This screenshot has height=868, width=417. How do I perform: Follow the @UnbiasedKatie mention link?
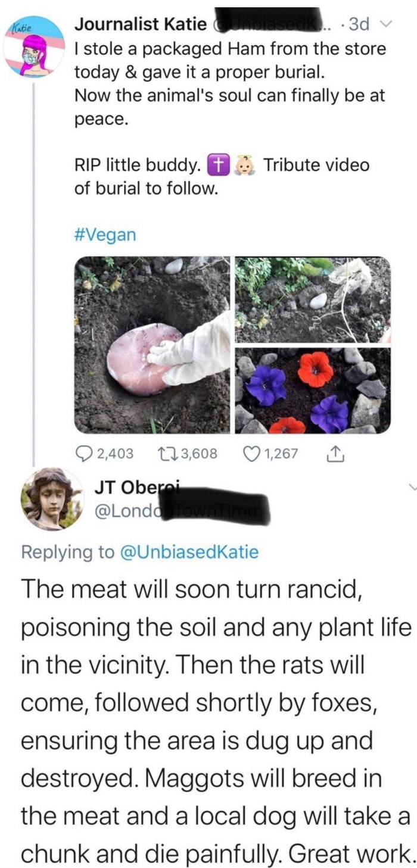[189, 552]
